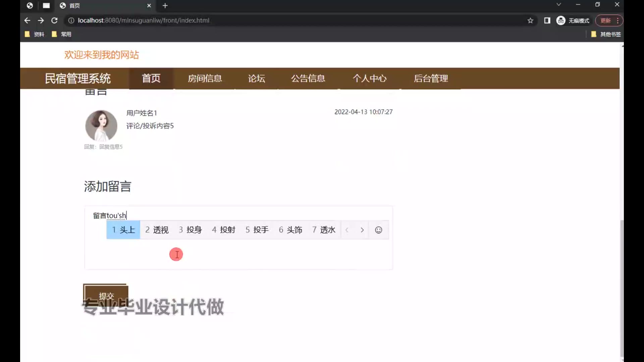The image size is (644, 362).
Task: Click the 更新 browser update button
Action: click(x=605, y=20)
